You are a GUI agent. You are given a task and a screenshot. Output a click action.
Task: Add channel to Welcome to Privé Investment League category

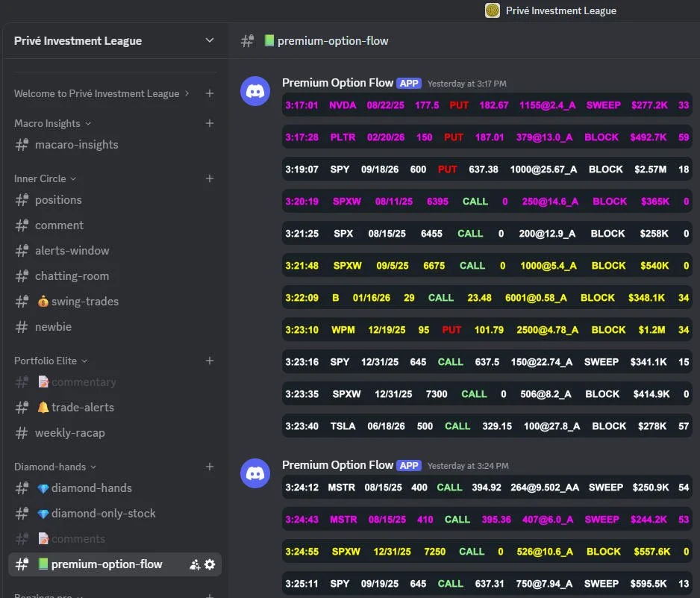pyautogui.click(x=210, y=93)
